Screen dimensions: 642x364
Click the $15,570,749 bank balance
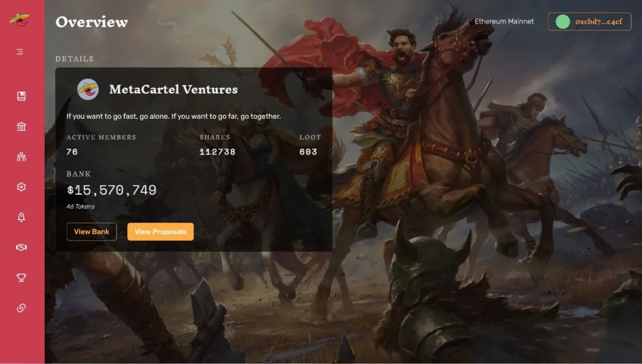(x=111, y=190)
